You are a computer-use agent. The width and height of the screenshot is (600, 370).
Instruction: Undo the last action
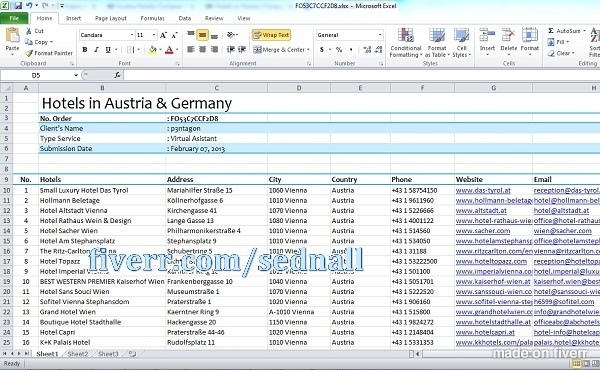(29, 6)
